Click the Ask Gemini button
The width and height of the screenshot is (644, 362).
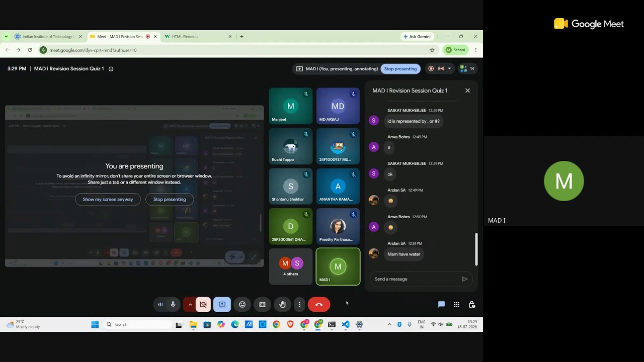(x=417, y=36)
